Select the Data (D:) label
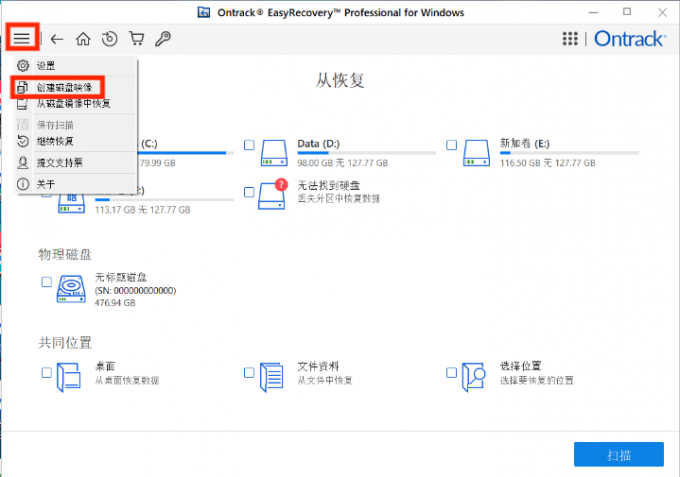The width and height of the screenshot is (680, 477). pos(318,144)
